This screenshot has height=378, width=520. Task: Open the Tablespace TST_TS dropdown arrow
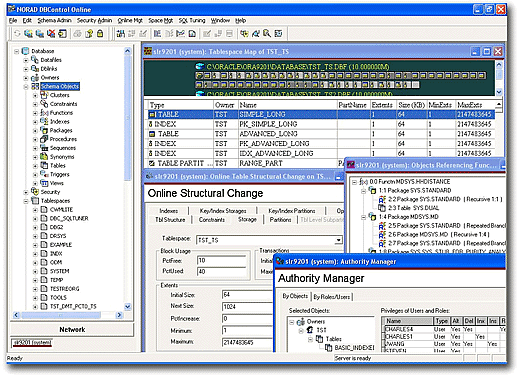338,240
